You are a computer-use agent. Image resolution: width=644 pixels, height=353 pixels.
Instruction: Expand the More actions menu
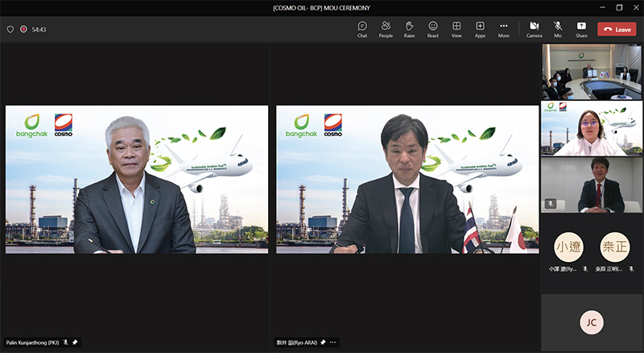tap(504, 29)
